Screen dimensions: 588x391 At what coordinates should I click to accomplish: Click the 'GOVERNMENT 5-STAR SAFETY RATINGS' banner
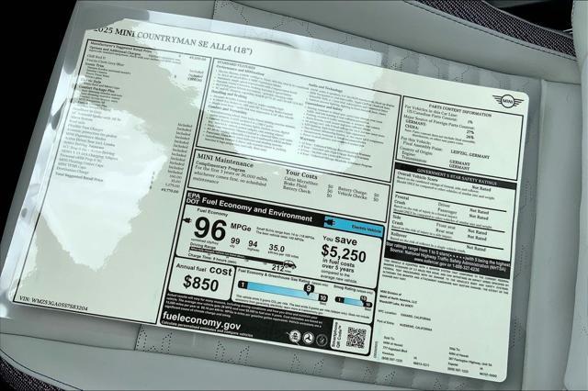click(x=457, y=177)
